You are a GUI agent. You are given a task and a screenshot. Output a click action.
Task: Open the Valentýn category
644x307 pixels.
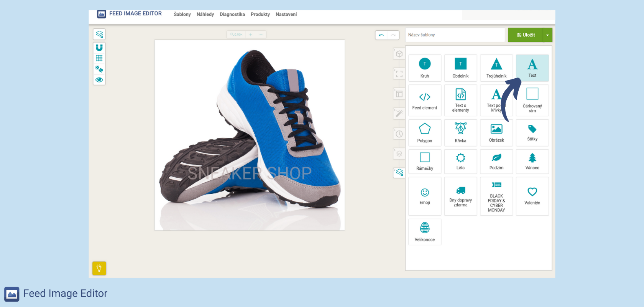click(x=532, y=196)
